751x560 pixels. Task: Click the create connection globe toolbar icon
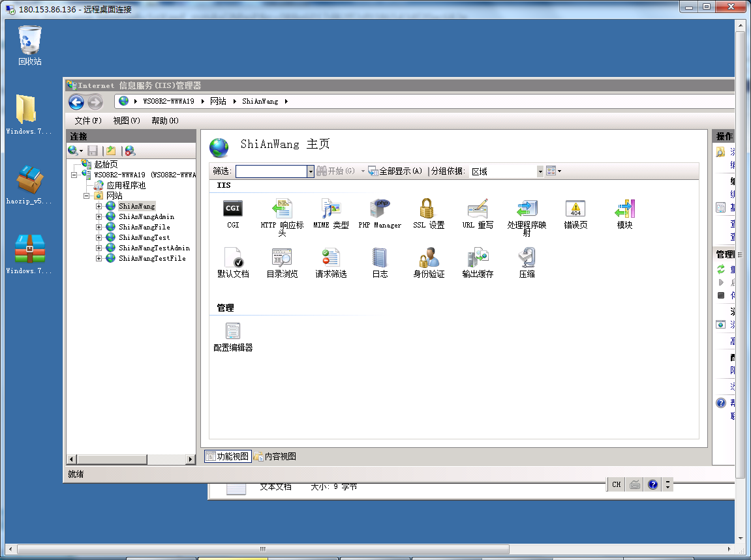point(75,151)
